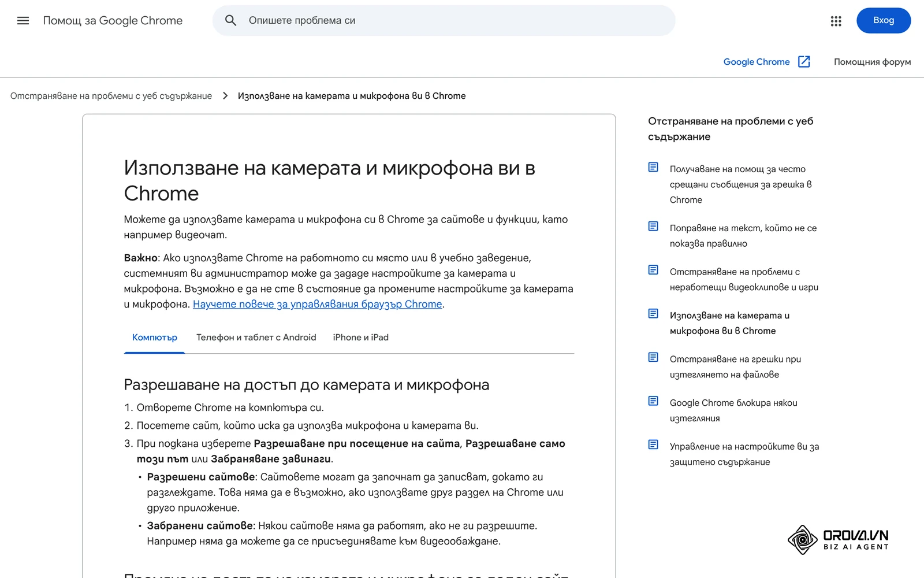
Task: Open 'Отстраняване на проблеми с неработещи видеоклипове' article
Action: [x=744, y=279]
